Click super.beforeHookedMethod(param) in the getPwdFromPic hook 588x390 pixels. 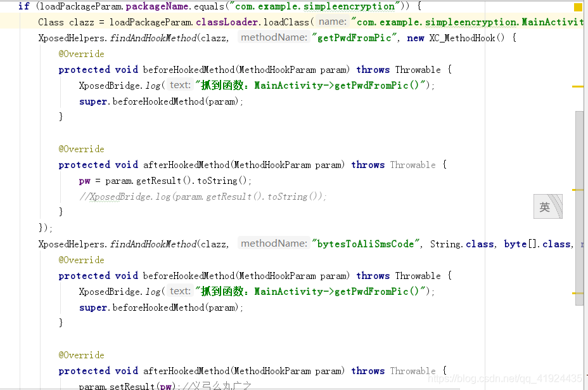(x=161, y=101)
